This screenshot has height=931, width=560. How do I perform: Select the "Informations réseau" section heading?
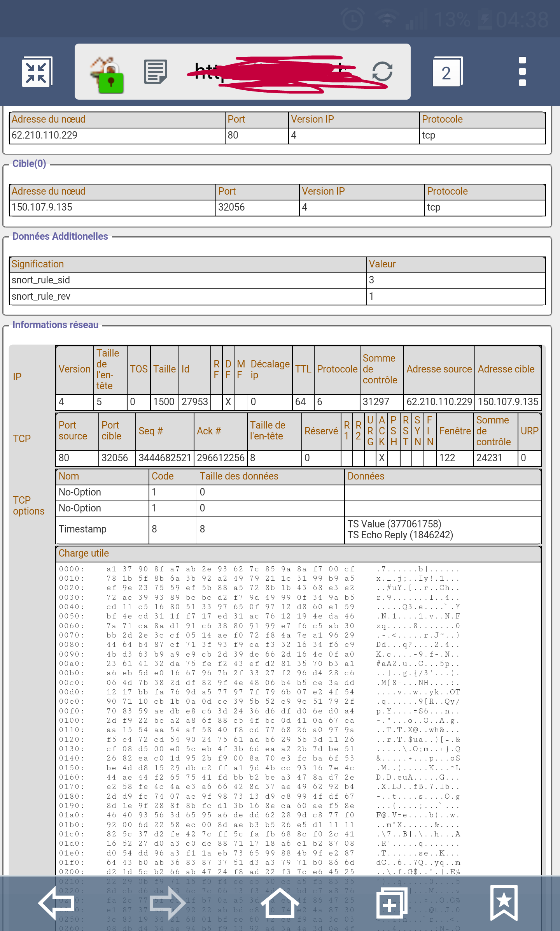click(55, 325)
